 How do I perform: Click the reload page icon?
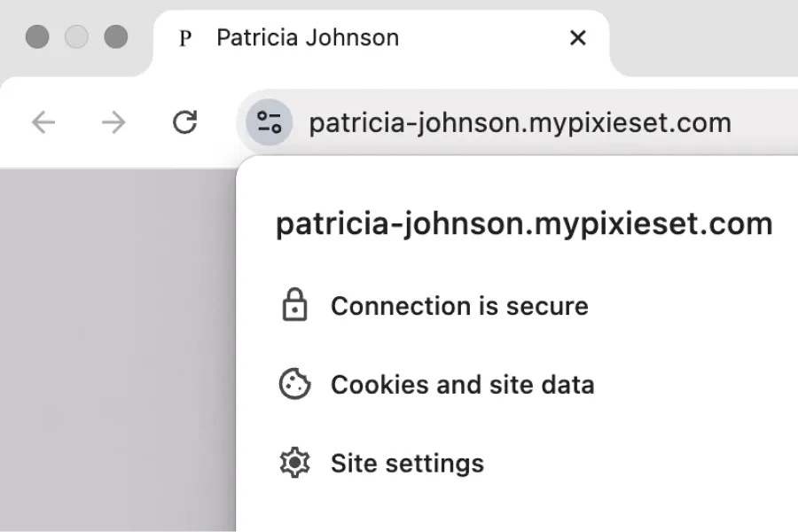[184, 123]
